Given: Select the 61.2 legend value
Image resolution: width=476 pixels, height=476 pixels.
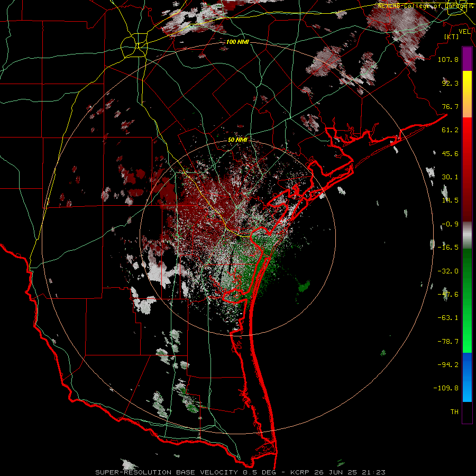Looking at the screenshot, I should click(x=450, y=130).
